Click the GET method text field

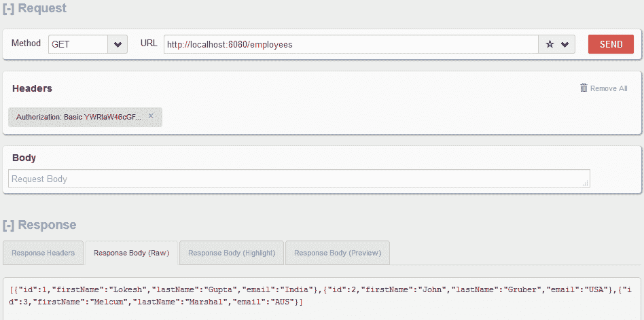(77, 45)
